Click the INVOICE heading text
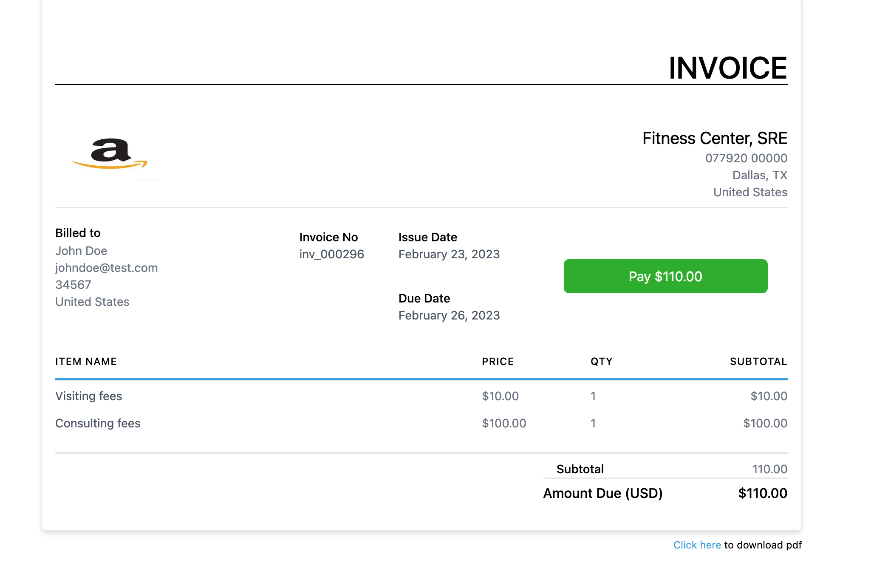Image resolution: width=888 pixels, height=588 pixels. (727, 68)
